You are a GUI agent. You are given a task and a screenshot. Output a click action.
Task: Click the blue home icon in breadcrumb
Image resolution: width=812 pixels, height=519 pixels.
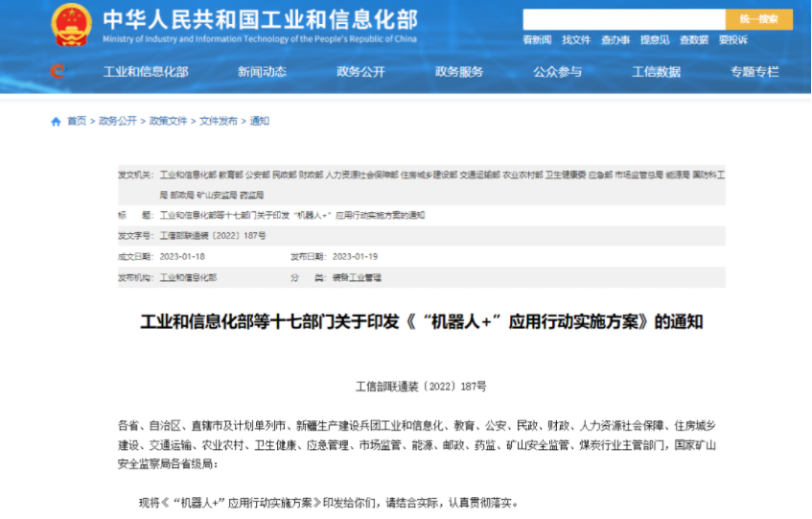pos(56,122)
